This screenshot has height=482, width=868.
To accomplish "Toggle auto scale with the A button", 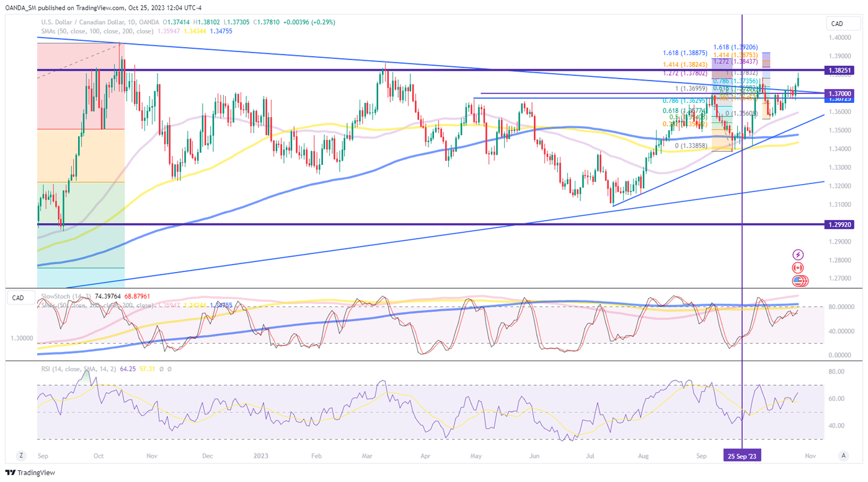I will pos(843,455).
